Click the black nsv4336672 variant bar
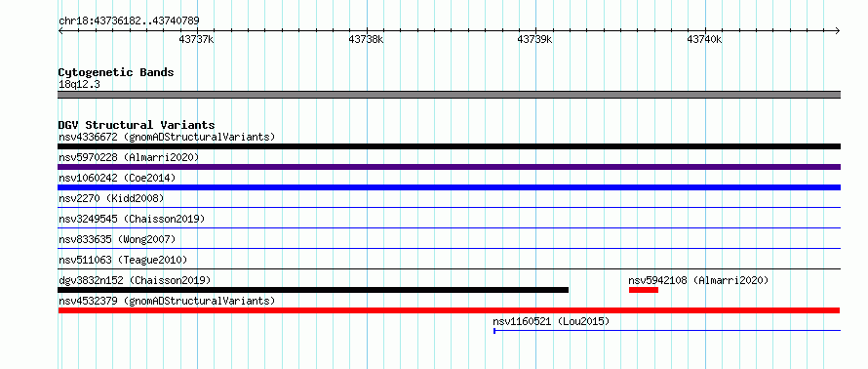Image resolution: width=868 pixels, height=369 pixels. coord(449,146)
